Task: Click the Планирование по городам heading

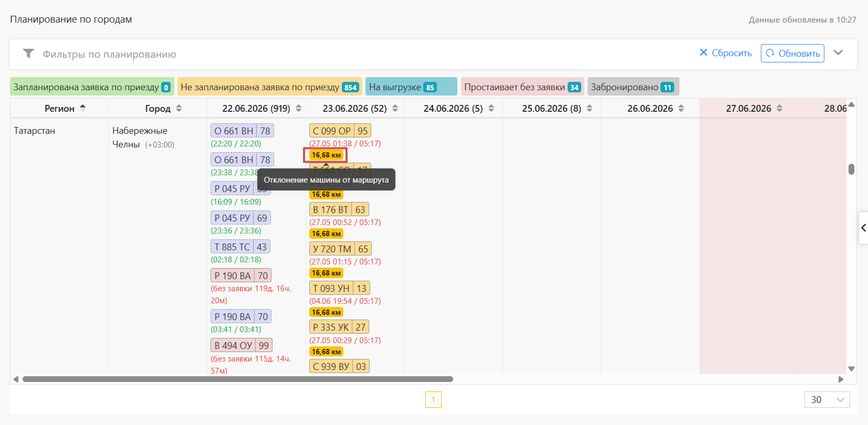Action: coord(71,19)
